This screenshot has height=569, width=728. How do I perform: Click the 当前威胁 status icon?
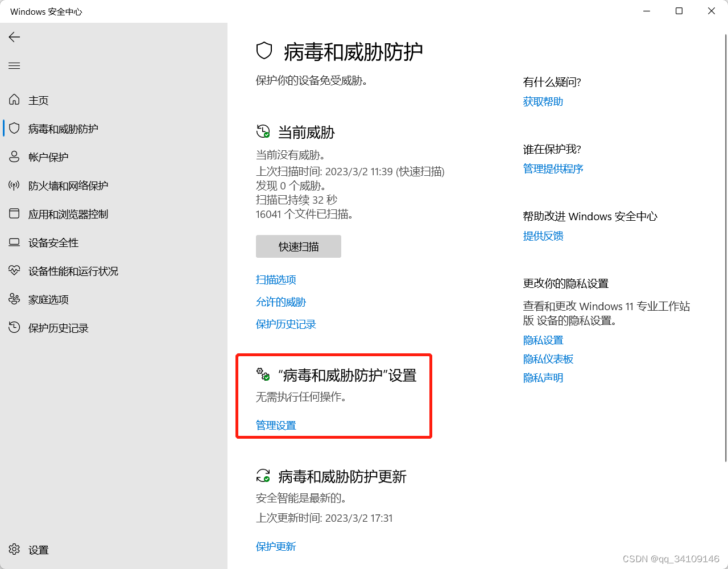click(x=263, y=132)
